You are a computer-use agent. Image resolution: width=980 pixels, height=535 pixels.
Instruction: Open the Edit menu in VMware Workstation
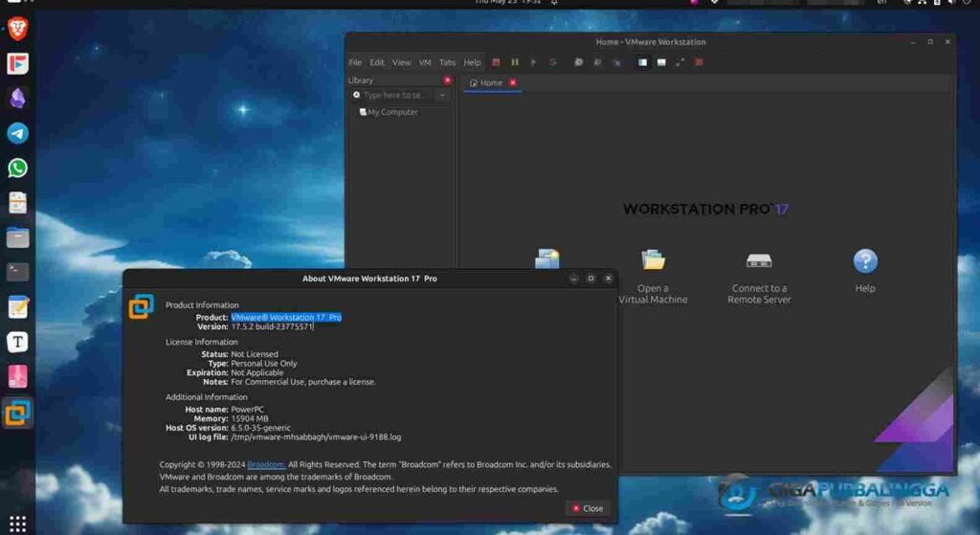point(377,62)
